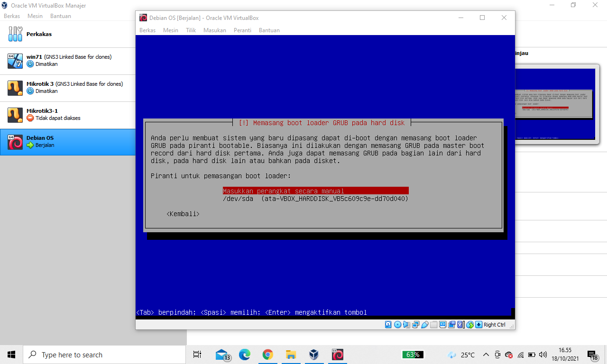Click the audio indicator icon in VM status bar
This screenshot has height=364, width=607.
click(x=407, y=325)
